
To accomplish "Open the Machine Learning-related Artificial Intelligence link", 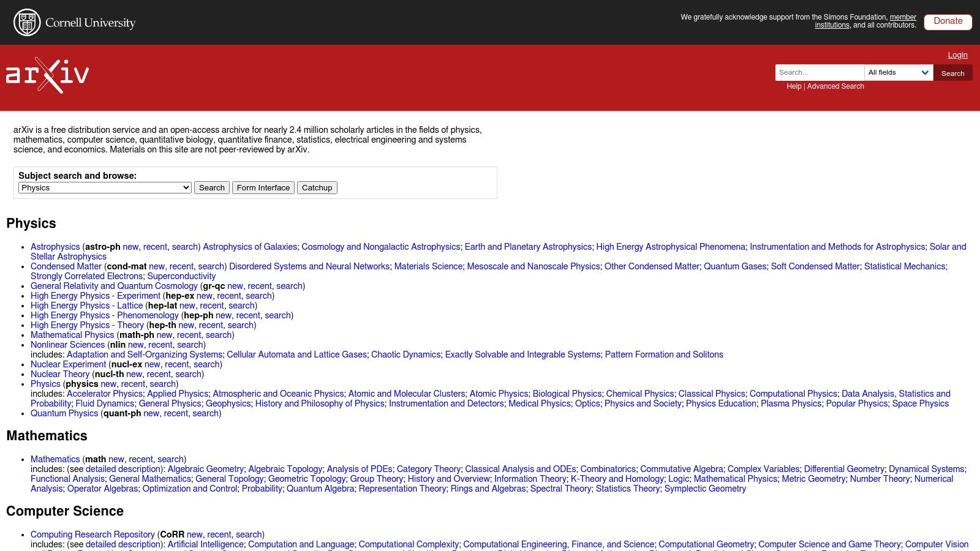I will [206, 544].
